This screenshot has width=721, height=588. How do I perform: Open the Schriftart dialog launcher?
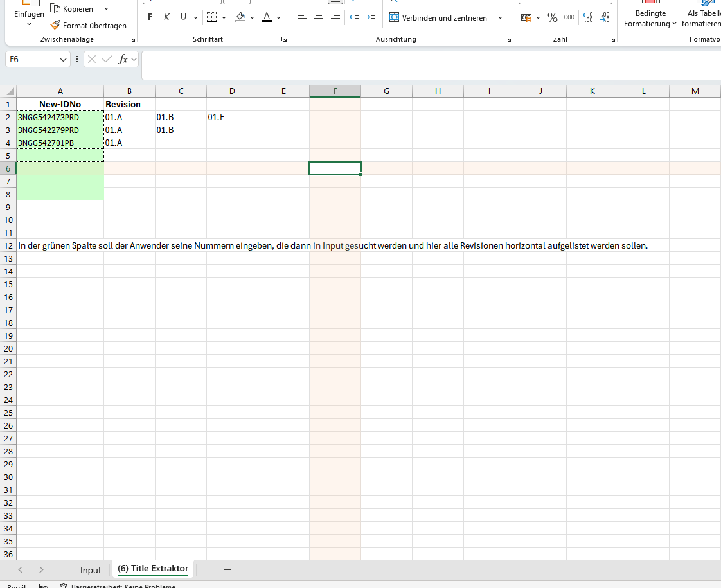coord(284,40)
